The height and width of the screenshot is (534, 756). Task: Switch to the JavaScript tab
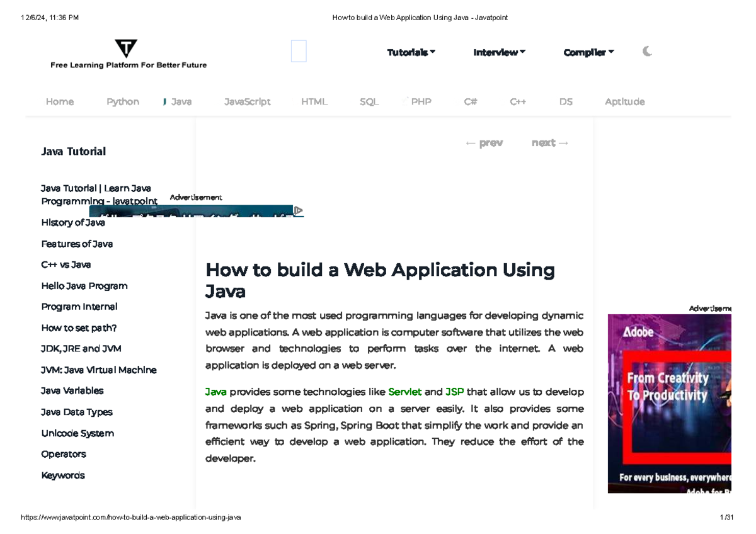[x=247, y=101]
